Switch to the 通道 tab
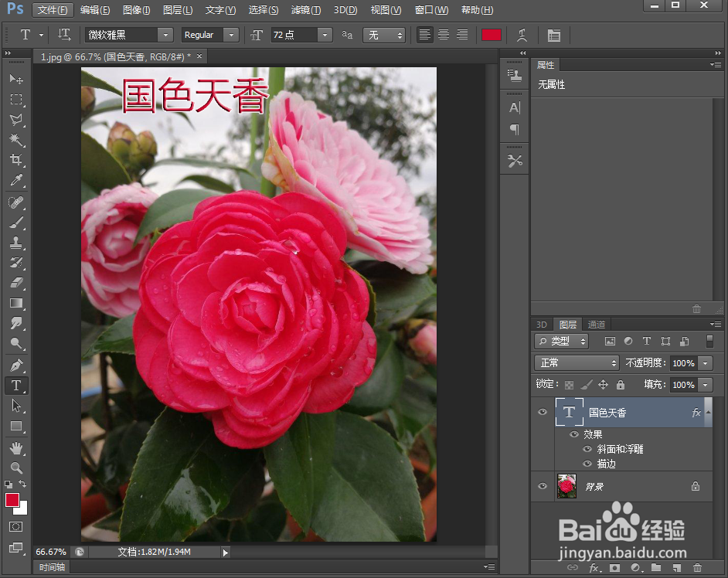728x578 pixels. [596, 325]
